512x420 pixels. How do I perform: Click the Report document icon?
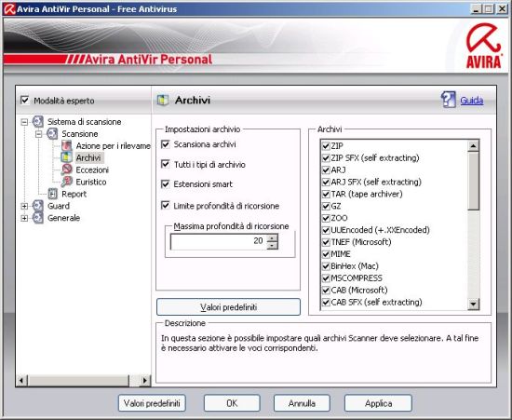[52, 194]
